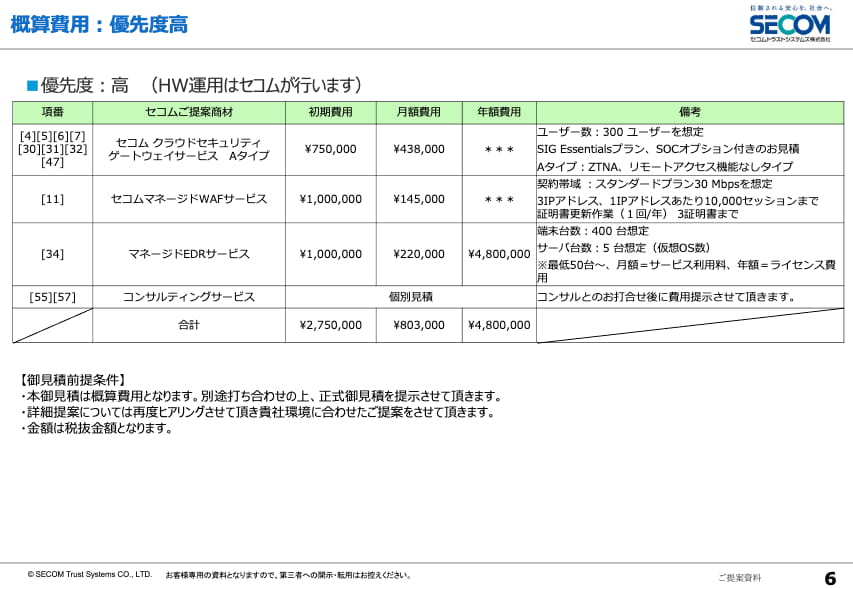
Task: Click the 初期費用 column header
Action: [x=331, y=112]
